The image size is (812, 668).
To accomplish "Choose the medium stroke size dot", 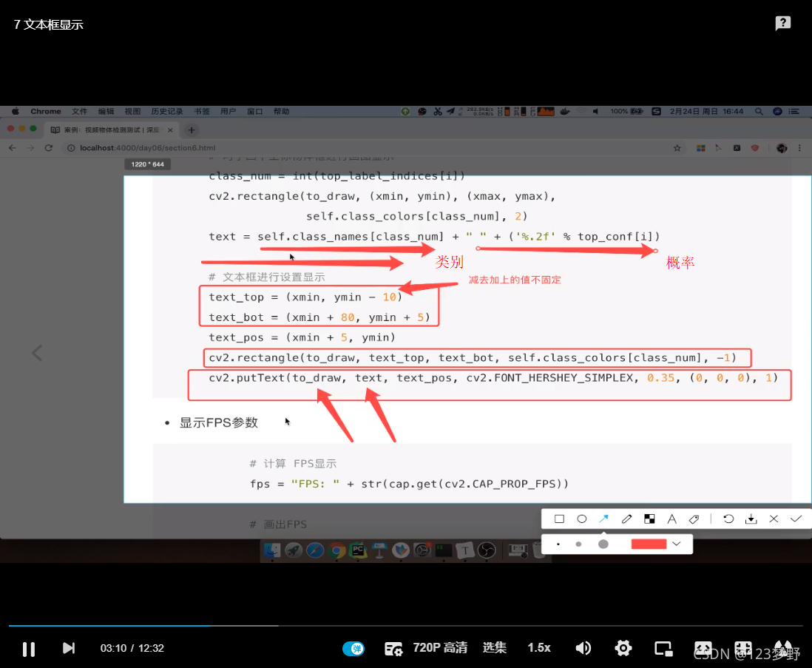I will (578, 544).
